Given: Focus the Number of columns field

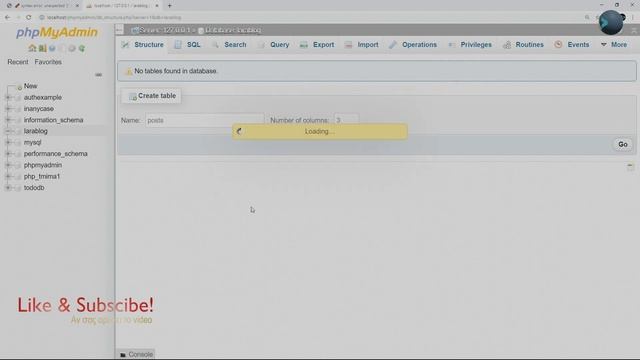Looking at the screenshot, I should click(x=347, y=120).
